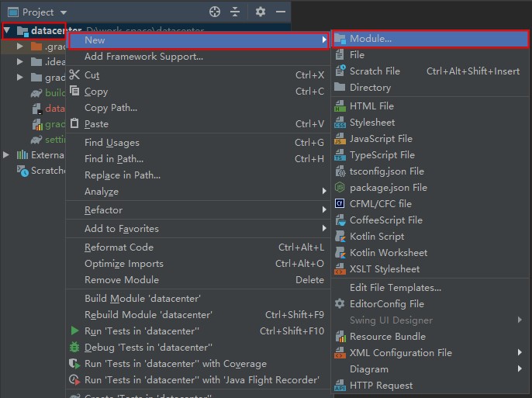532x398 pixels.
Task: Expand External Libraries node
Action: pos(8,155)
